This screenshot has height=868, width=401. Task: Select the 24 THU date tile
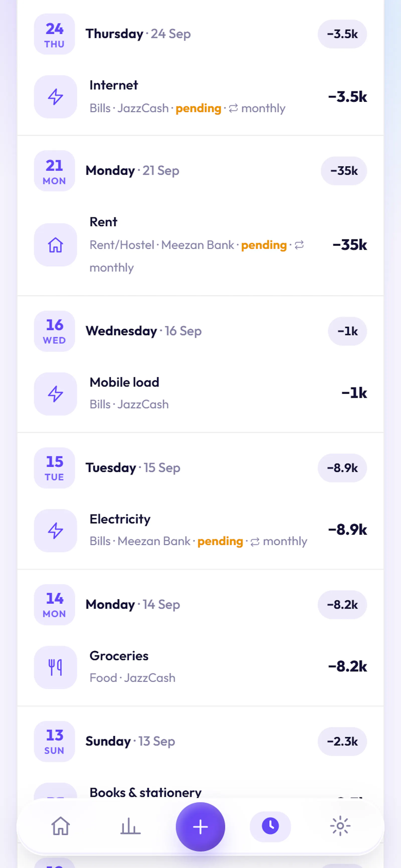tap(55, 34)
